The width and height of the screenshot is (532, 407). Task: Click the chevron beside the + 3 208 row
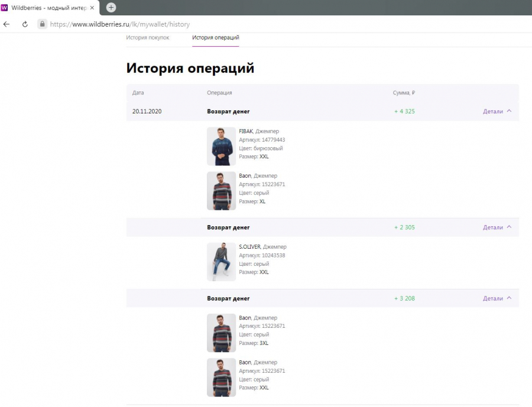click(509, 298)
